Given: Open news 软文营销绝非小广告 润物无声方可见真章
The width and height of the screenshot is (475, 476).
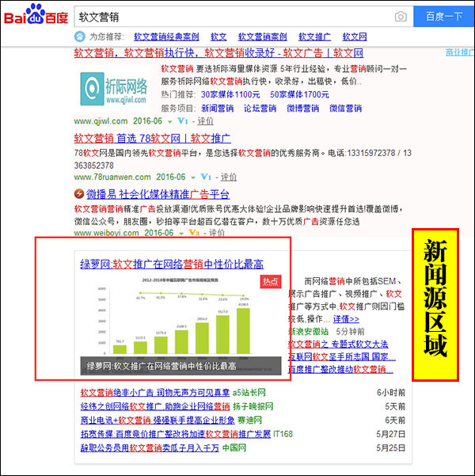Looking at the screenshot, I should pyautogui.click(x=155, y=393).
